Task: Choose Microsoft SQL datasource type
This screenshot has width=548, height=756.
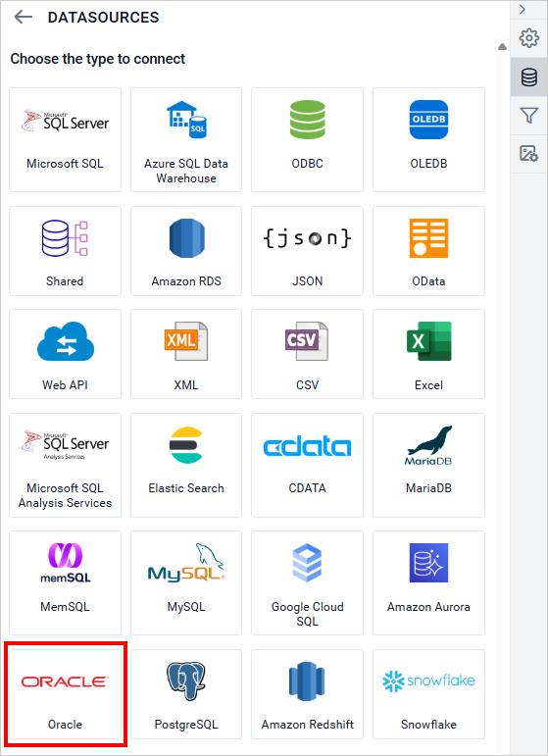Action: click(65, 140)
